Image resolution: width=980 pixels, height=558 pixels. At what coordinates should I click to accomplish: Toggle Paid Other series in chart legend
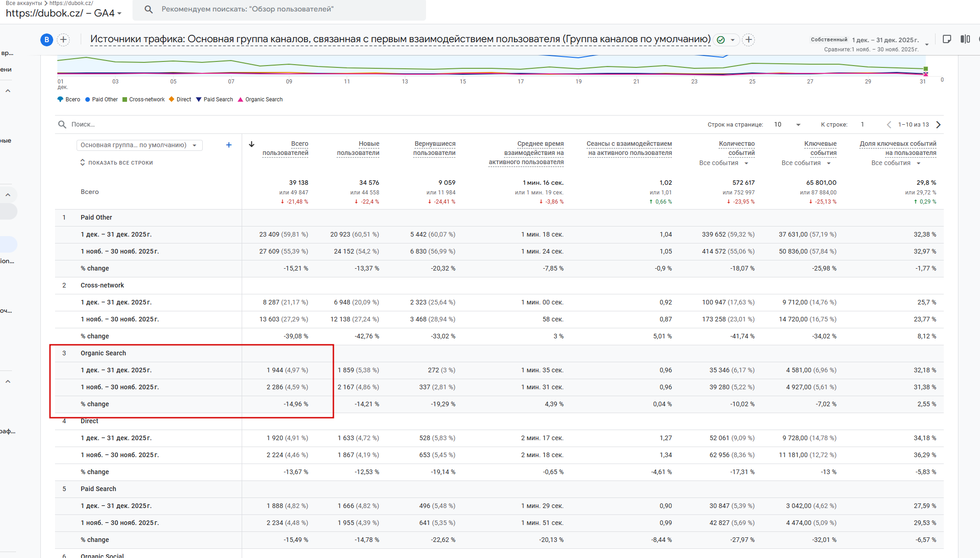[104, 99]
